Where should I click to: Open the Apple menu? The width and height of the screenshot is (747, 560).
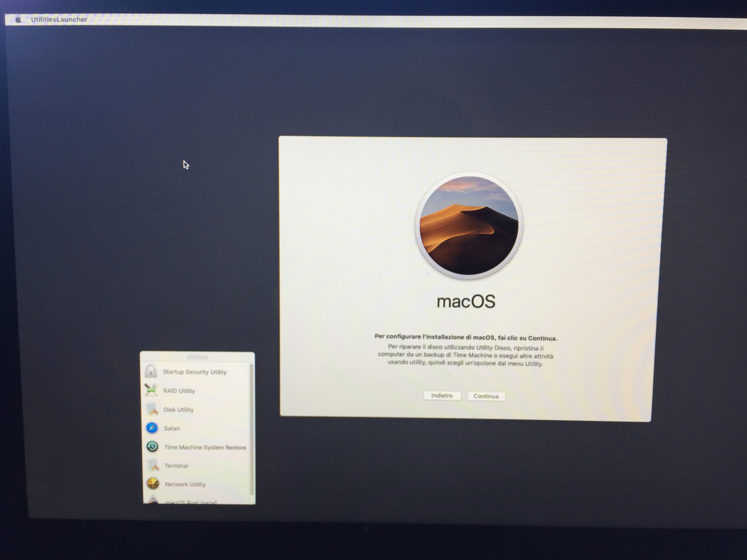[x=18, y=20]
